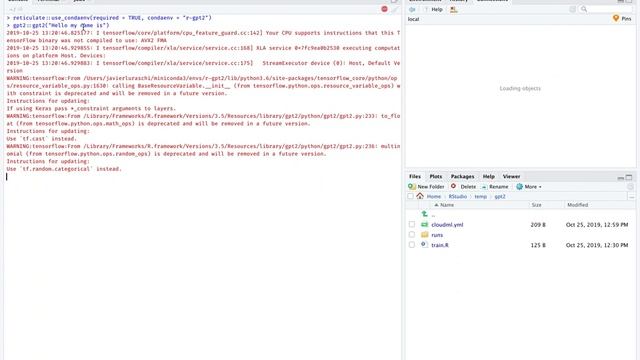Image resolution: width=640 pixels, height=360 pixels.
Task: Go to Home directory icon
Action: tap(420, 196)
